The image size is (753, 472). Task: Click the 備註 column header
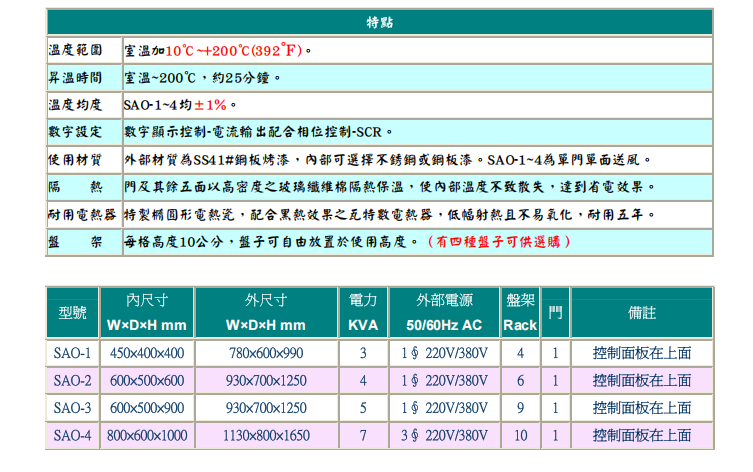[x=641, y=313]
